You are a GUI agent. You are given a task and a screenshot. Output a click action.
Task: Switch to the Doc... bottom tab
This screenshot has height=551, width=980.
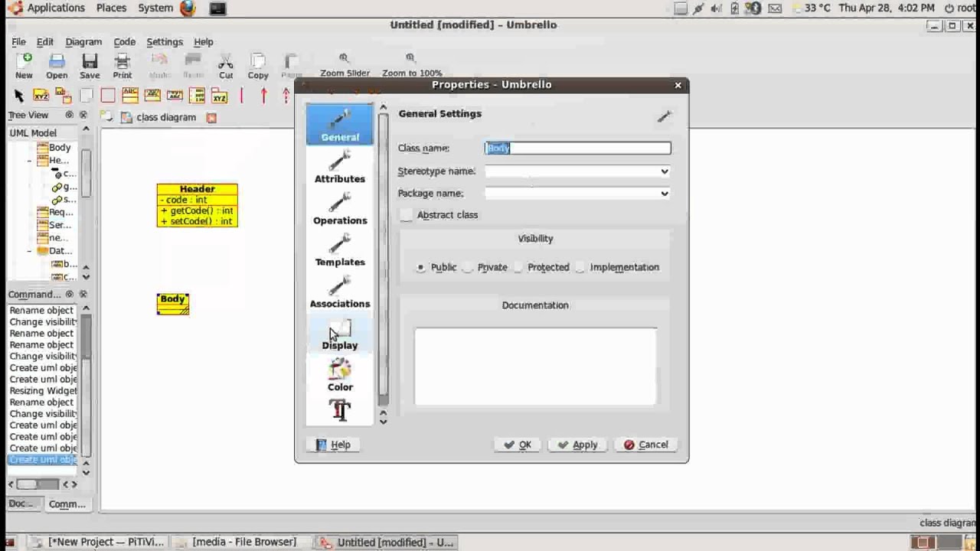pyautogui.click(x=22, y=504)
